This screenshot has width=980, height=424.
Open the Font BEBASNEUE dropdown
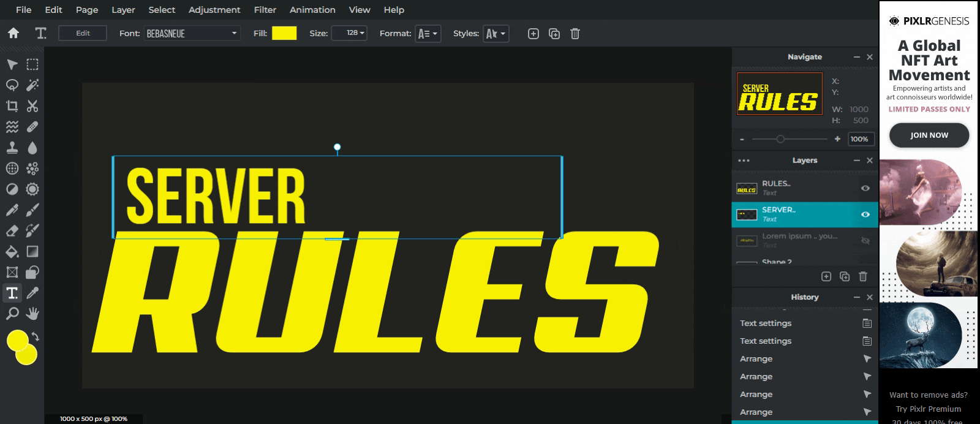(x=192, y=33)
